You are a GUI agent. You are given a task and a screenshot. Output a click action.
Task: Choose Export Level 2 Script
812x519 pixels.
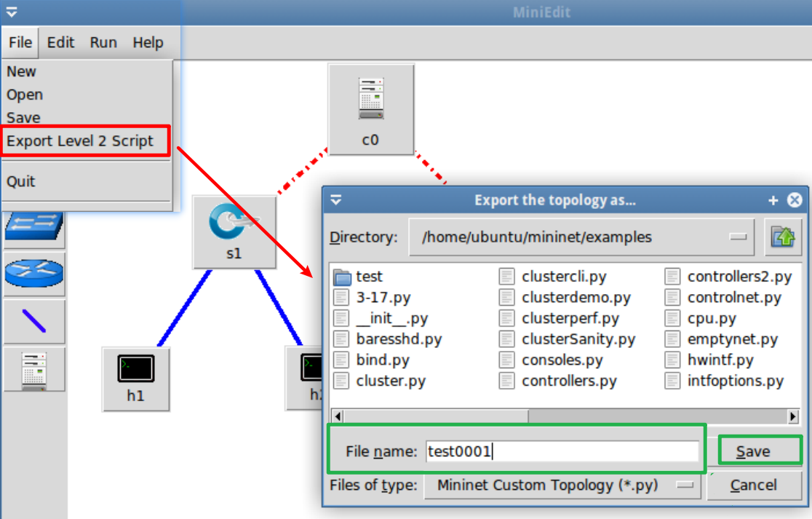(87, 141)
